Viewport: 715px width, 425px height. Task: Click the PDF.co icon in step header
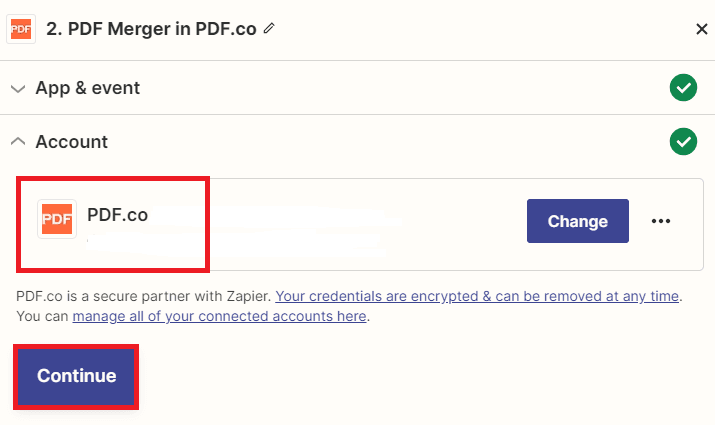coord(20,28)
